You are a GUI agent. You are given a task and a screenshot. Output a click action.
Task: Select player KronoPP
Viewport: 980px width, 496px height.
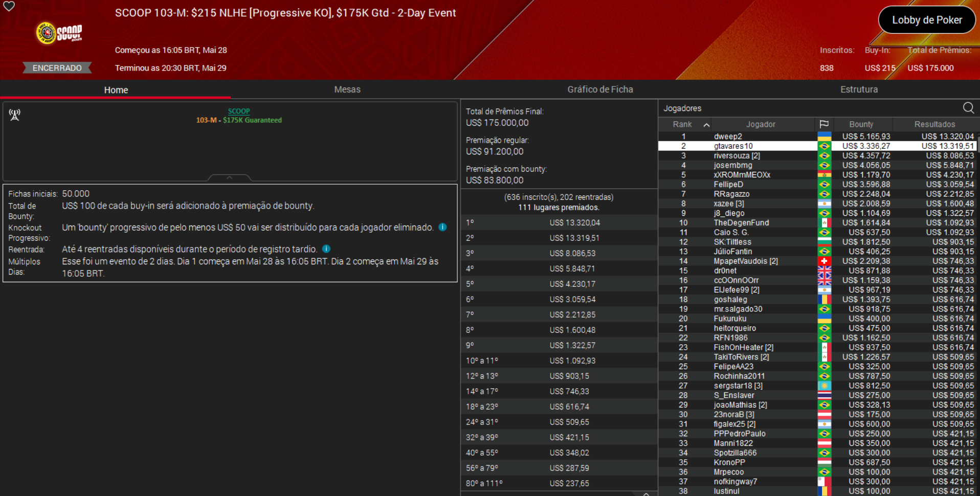818,463
